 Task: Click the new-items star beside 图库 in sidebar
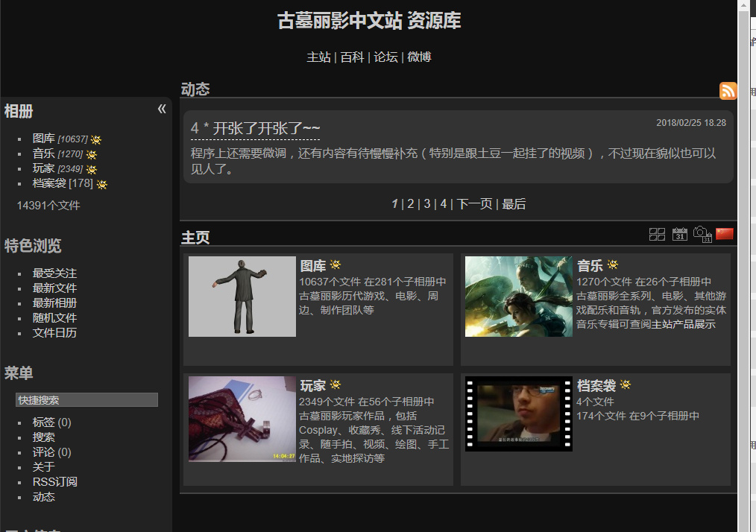[x=96, y=140]
